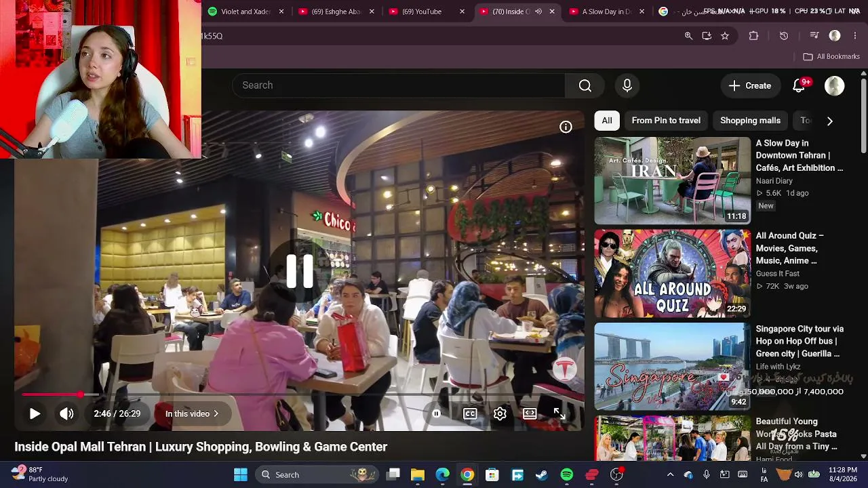868x488 pixels.
Task: Select the 'From Pin to travel' chip
Action: click(666, 121)
